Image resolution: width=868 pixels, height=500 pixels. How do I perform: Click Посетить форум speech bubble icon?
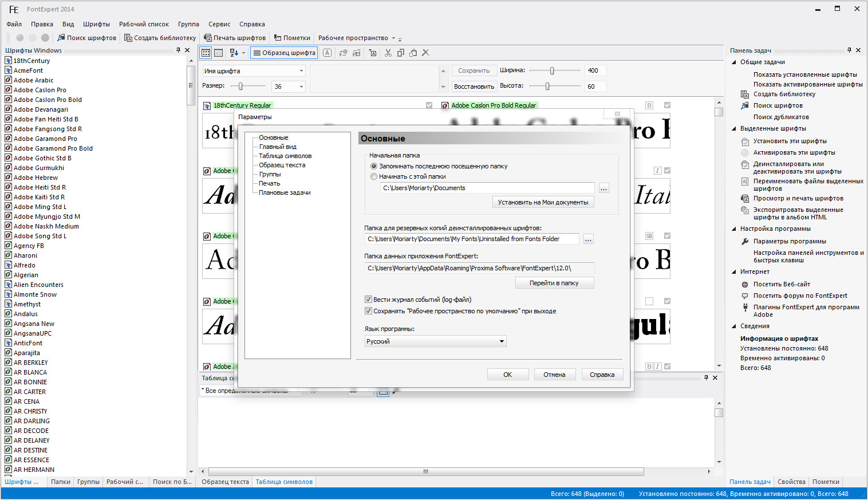(x=745, y=296)
